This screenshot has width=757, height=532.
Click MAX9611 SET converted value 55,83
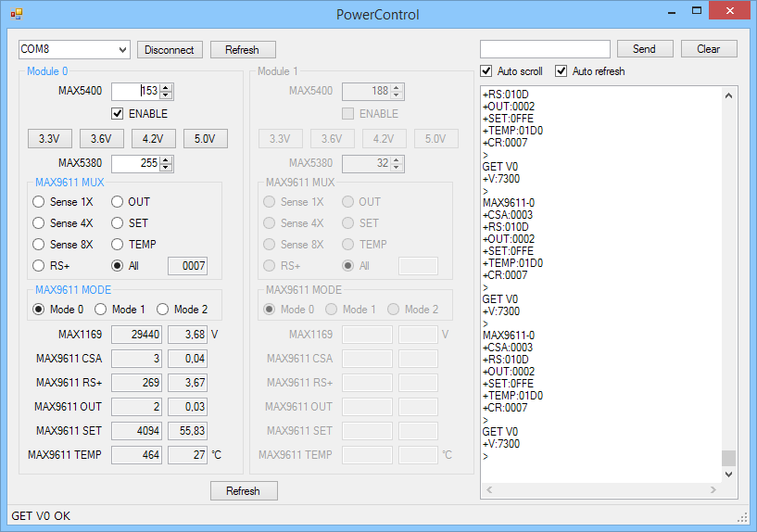pyautogui.click(x=188, y=431)
